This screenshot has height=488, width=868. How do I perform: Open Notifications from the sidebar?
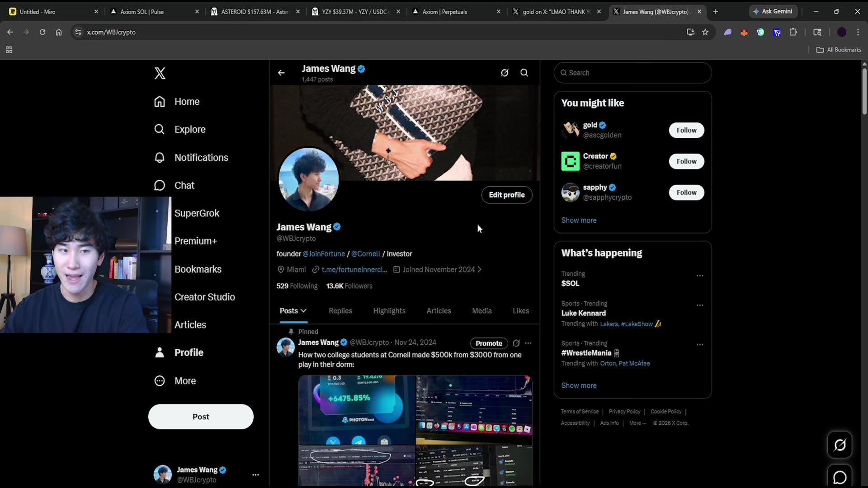point(191,158)
